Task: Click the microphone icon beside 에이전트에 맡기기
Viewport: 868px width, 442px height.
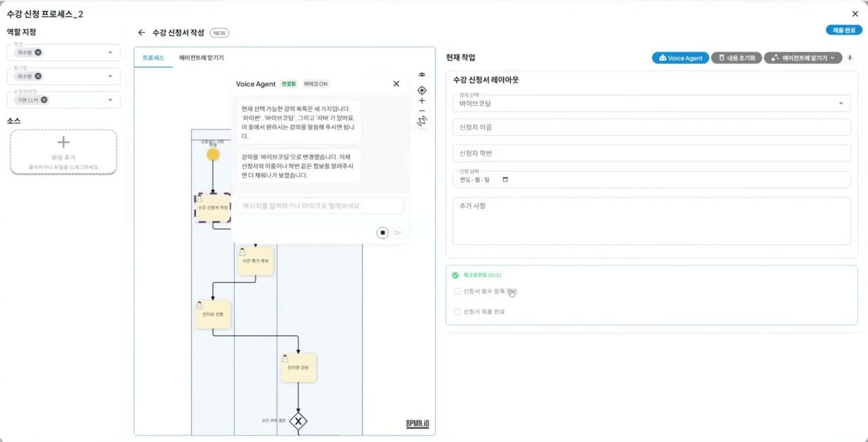Action: point(850,58)
